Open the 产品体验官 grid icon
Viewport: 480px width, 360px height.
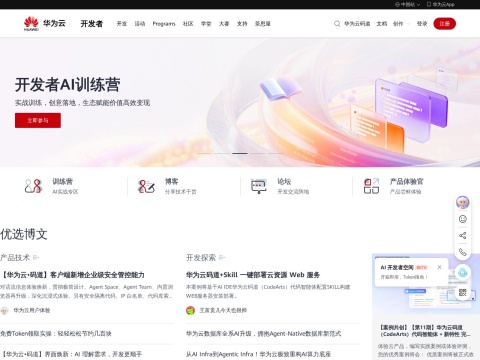point(371,186)
